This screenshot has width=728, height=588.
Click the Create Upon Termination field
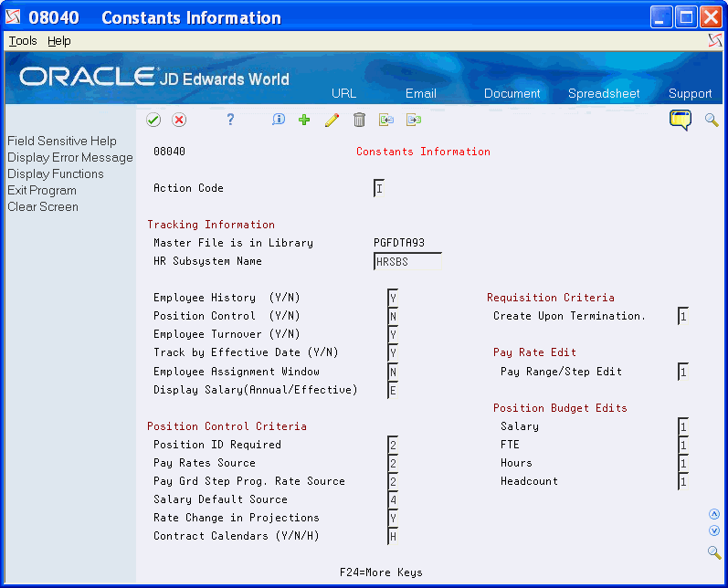point(683,317)
